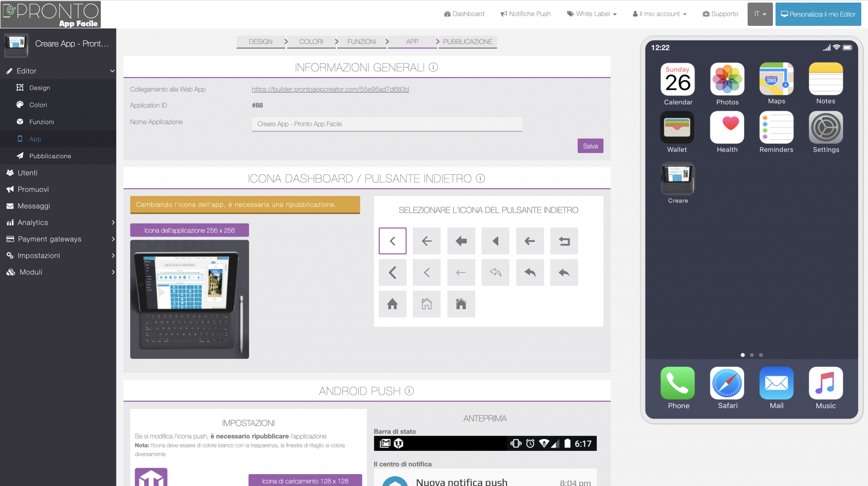Select the filled home icon as back button
The width and height of the screenshot is (868, 486).
coord(392,304)
